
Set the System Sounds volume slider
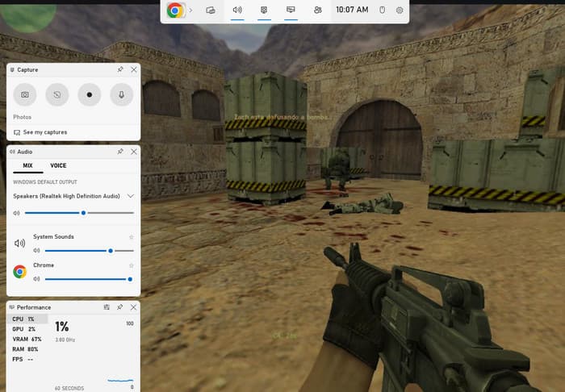coord(90,251)
